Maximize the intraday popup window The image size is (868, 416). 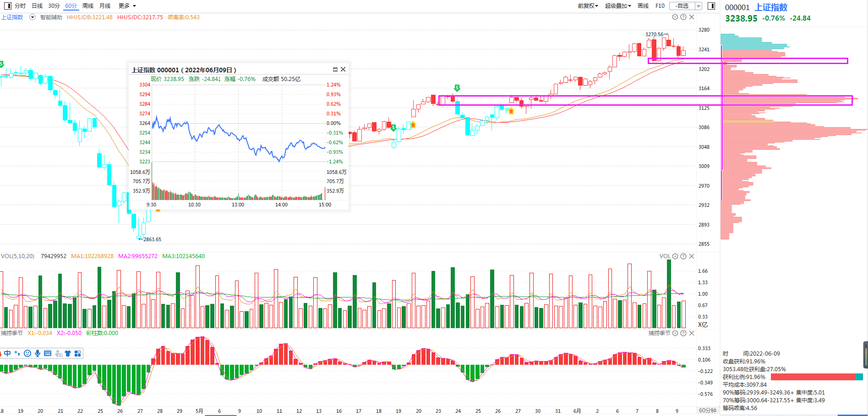click(335, 70)
